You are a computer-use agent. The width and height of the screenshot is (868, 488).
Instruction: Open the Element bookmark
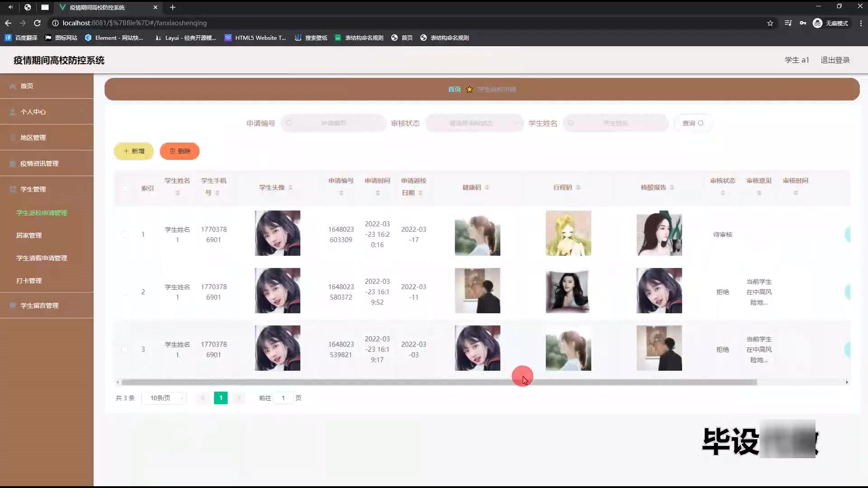pos(114,38)
